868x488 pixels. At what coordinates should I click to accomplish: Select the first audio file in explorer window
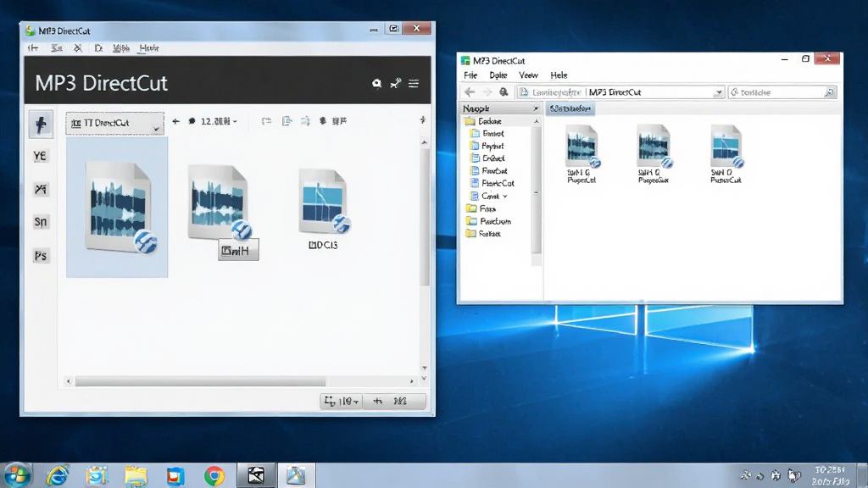(581, 154)
